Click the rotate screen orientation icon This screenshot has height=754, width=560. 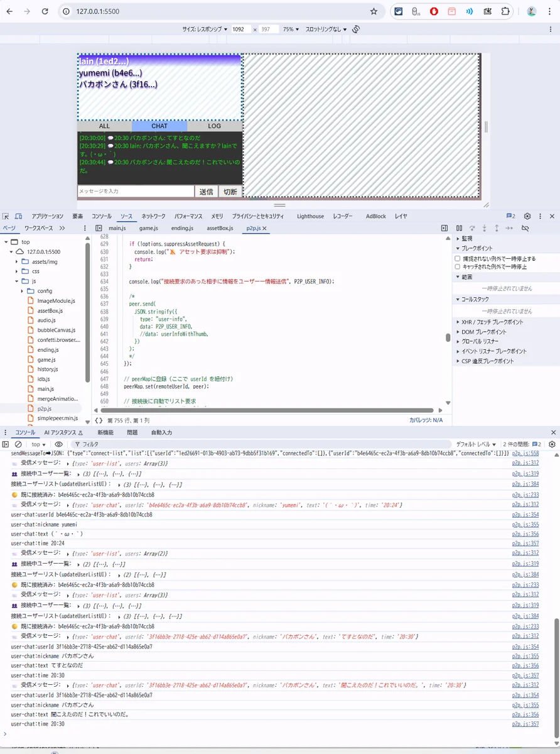(x=355, y=30)
